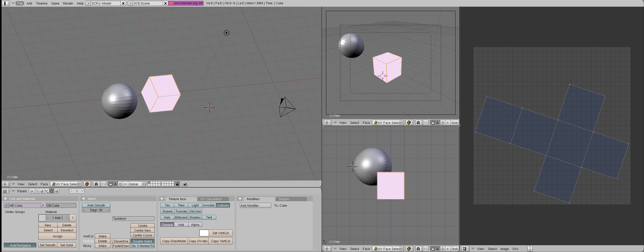Toggle the layer lock icon in main 3D header
Screen dimensions: 644x252
click(x=177, y=184)
